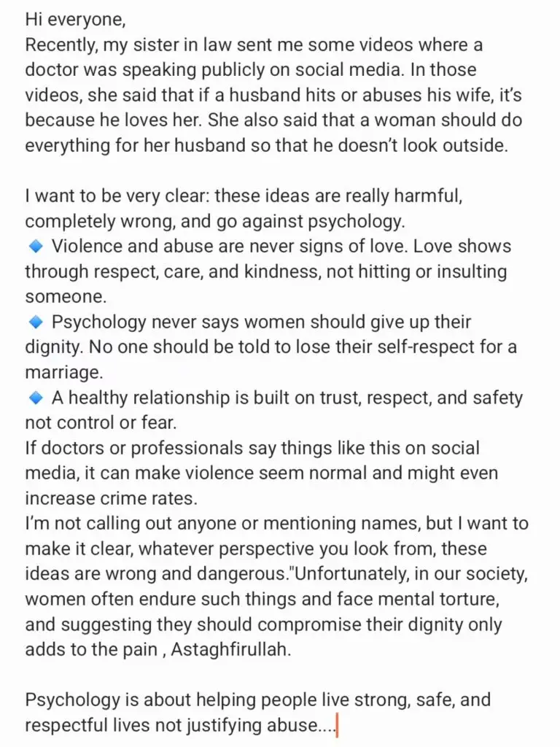Click the word 'dignity' after 'give up their'
The width and height of the screenshot is (560, 747).
tap(52, 348)
